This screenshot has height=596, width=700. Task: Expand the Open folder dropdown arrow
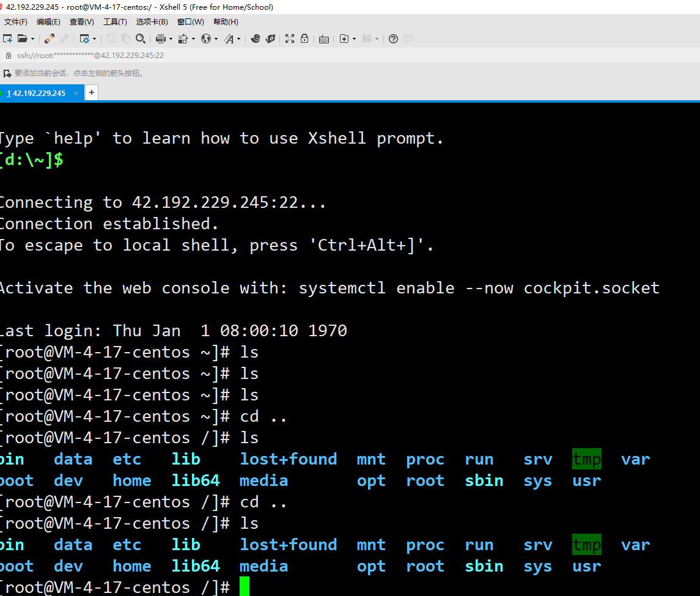coord(32,39)
